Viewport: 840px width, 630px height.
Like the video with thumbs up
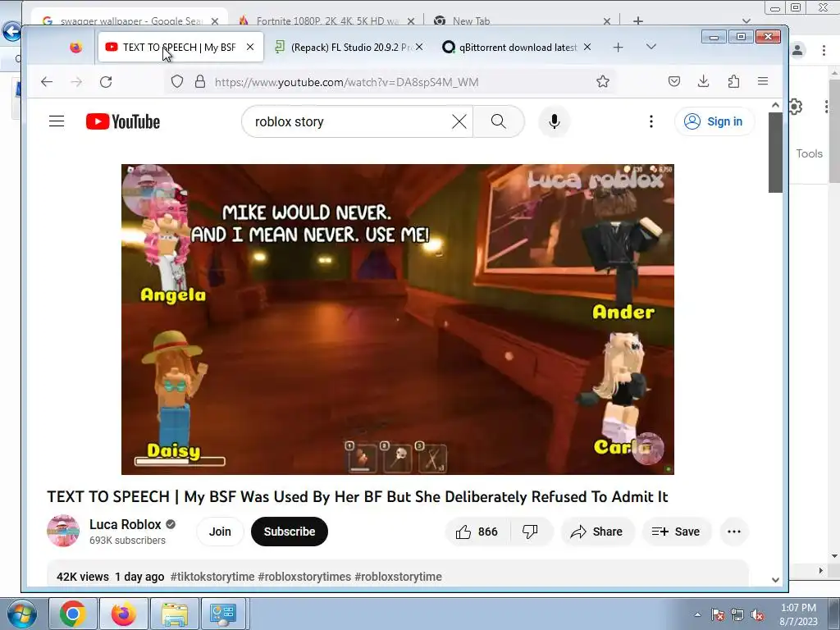(477, 532)
